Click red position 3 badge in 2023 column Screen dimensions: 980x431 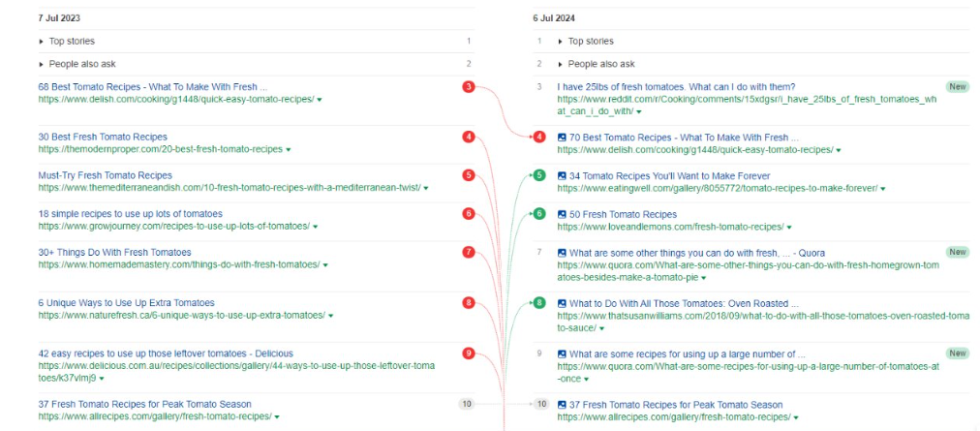pyautogui.click(x=469, y=87)
